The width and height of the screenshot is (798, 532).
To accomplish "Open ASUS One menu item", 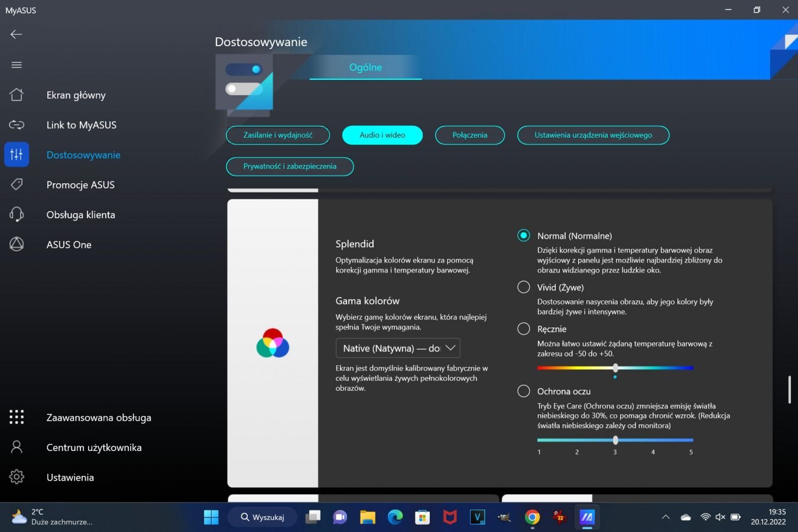I will click(x=69, y=245).
